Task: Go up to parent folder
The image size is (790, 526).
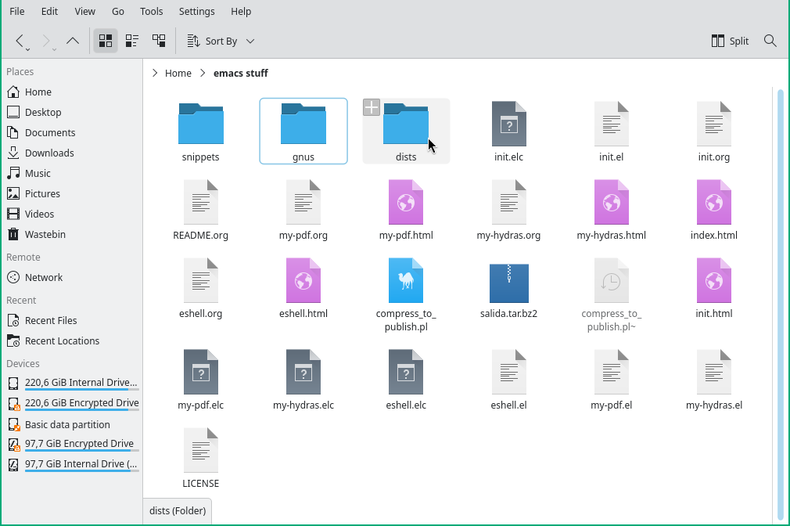Action: tap(72, 41)
